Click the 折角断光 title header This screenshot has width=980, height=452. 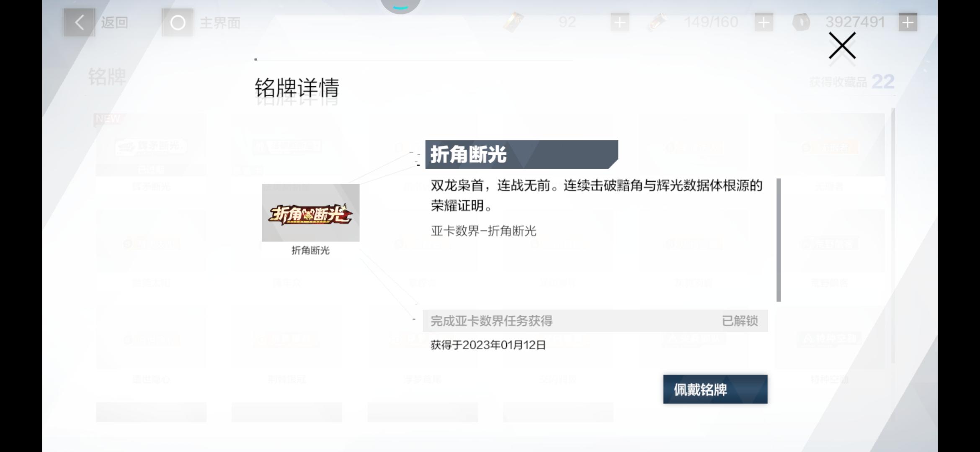(x=521, y=154)
